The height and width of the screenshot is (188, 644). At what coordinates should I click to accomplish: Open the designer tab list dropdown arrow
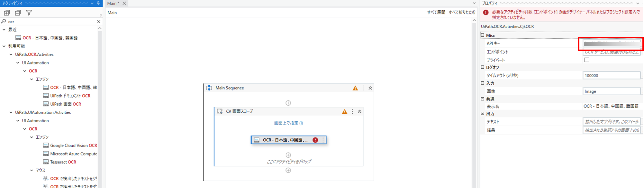click(474, 3)
